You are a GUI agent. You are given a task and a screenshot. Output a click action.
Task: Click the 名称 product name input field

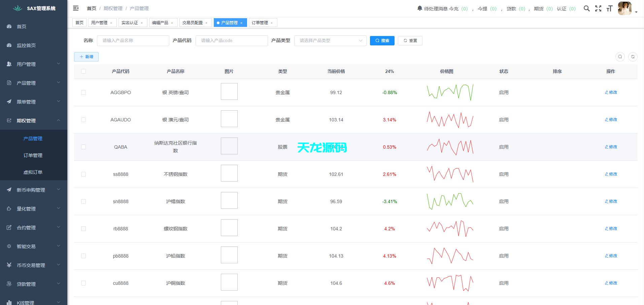tap(133, 40)
